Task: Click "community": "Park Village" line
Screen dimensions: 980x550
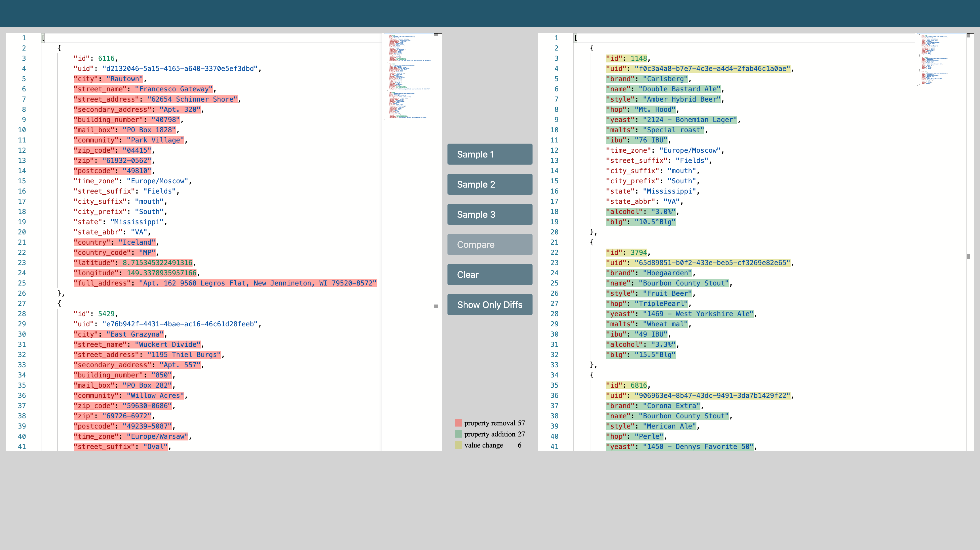Action: (x=129, y=140)
